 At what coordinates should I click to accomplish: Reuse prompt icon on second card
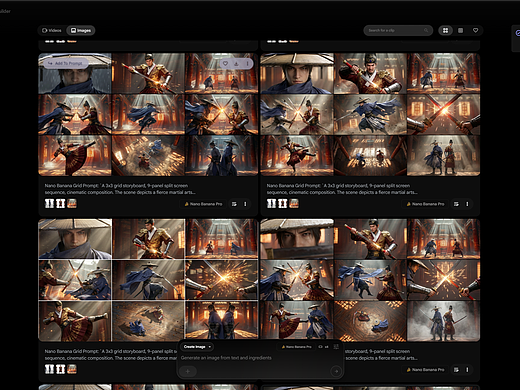[456, 204]
